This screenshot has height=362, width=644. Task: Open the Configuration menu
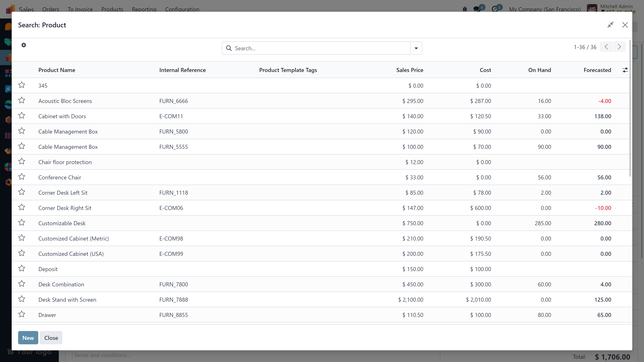tap(182, 9)
